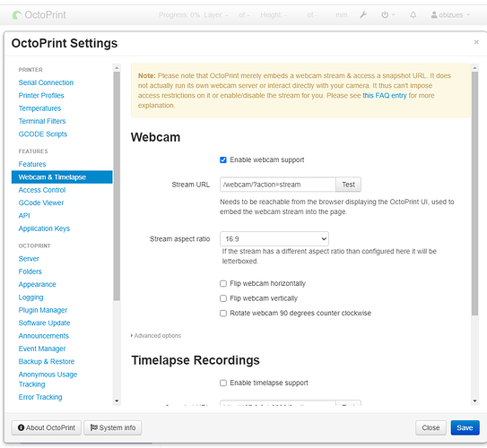Open Serial Connection settings
This screenshot has height=448, width=487.
46,82
